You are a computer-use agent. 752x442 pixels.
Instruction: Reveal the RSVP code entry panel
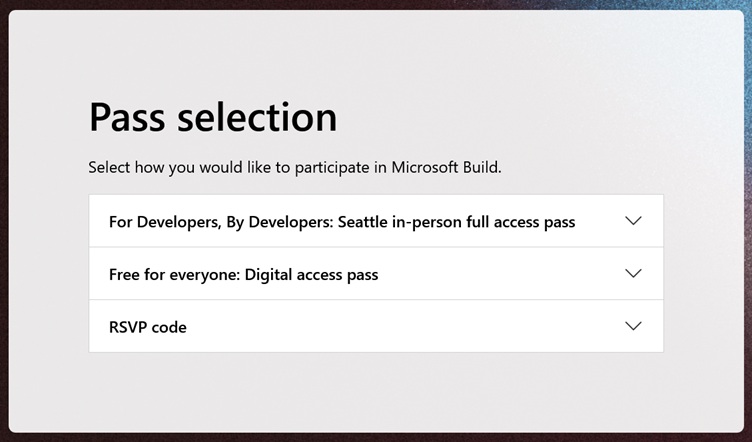(x=376, y=326)
